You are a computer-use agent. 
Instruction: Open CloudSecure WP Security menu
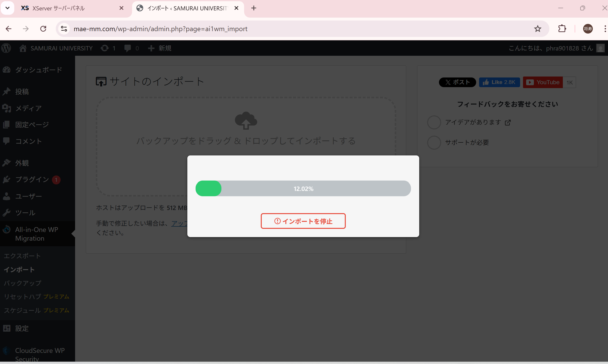click(37, 354)
